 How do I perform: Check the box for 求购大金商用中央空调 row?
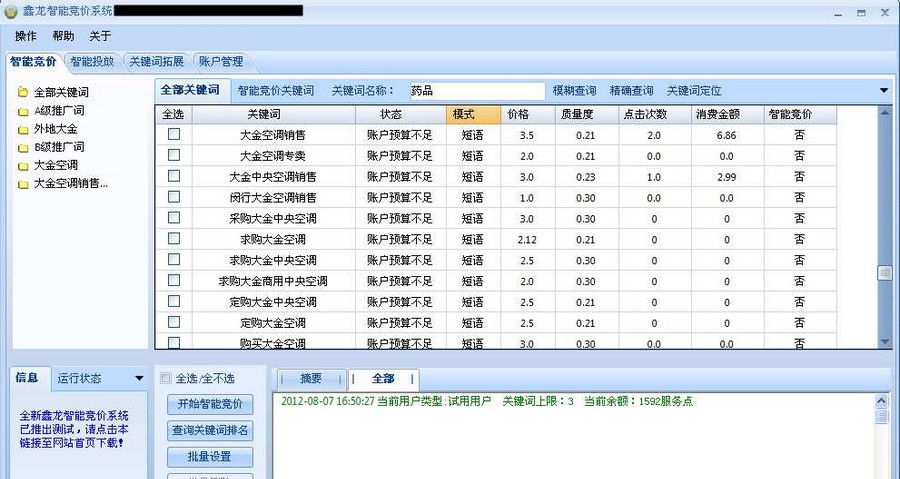tap(174, 280)
